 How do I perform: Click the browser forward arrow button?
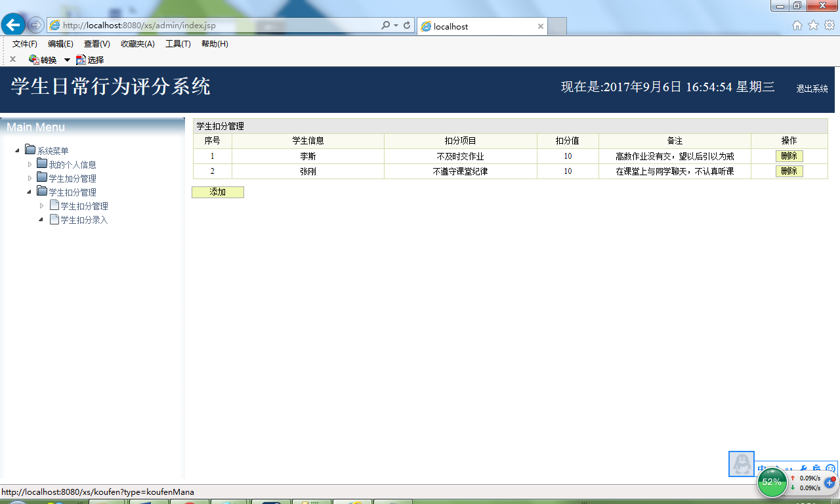tap(36, 26)
